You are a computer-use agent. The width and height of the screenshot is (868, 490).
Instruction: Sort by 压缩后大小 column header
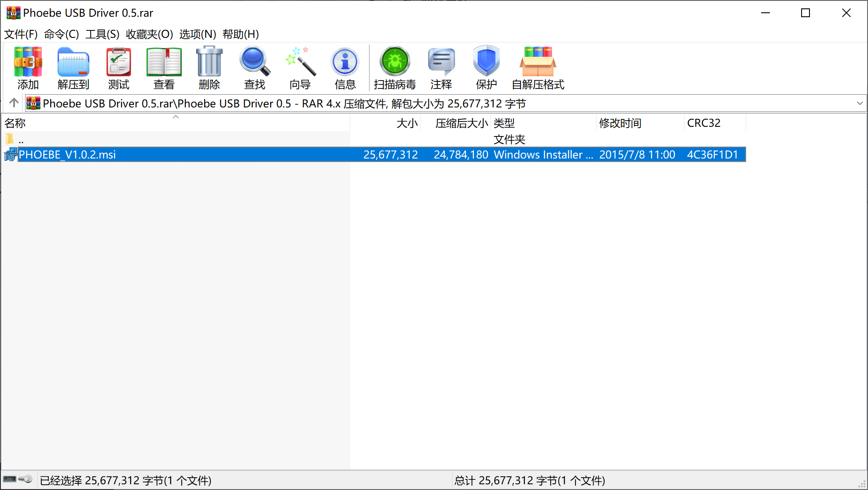coord(456,123)
